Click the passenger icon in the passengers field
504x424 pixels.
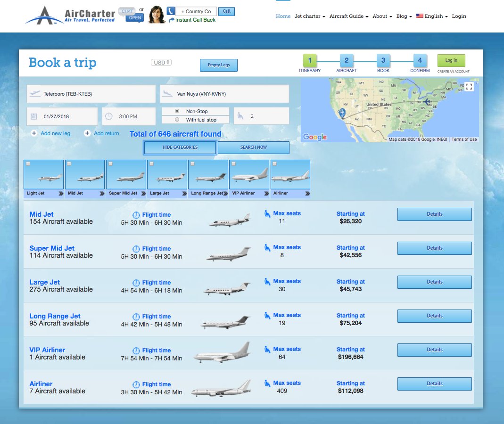pos(241,115)
